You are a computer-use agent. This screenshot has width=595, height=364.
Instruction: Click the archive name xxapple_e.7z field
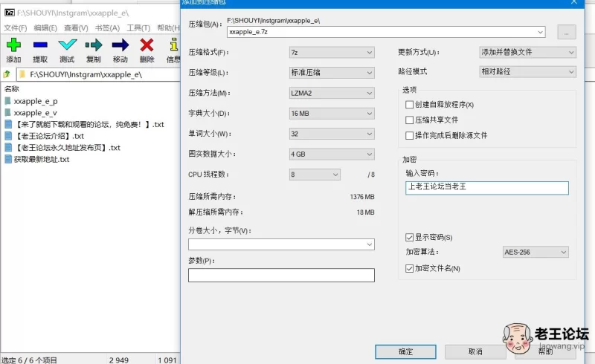tap(386, 32)
